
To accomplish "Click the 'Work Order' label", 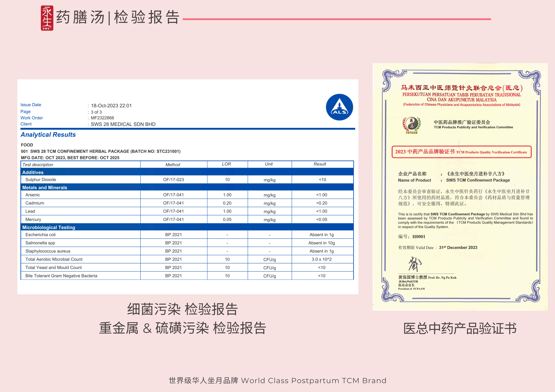I will [x=32, y=118].
